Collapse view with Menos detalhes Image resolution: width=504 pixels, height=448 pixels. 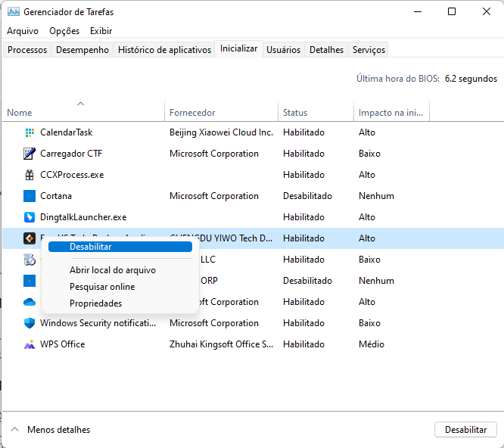pyautogui.click(x=50, y=430)
